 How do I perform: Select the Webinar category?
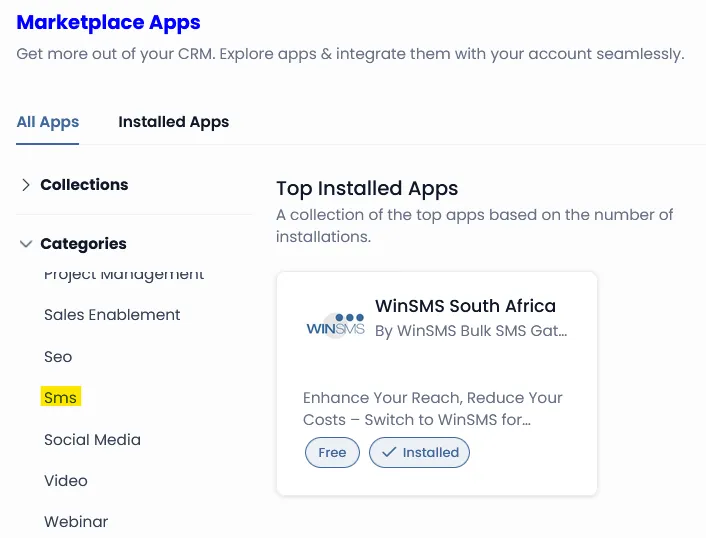click(x=76, y=522)
